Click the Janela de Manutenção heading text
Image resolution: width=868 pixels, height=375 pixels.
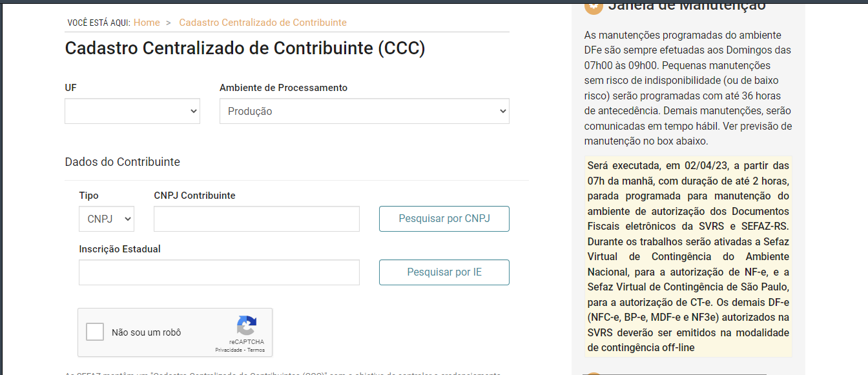(x=687, y=6)
